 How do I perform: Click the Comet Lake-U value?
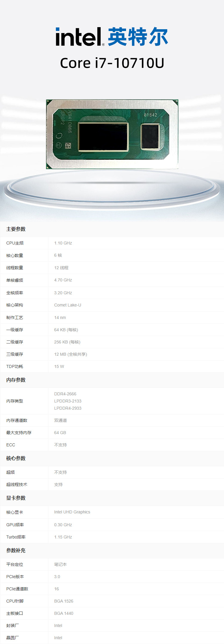tap(68, 305)
